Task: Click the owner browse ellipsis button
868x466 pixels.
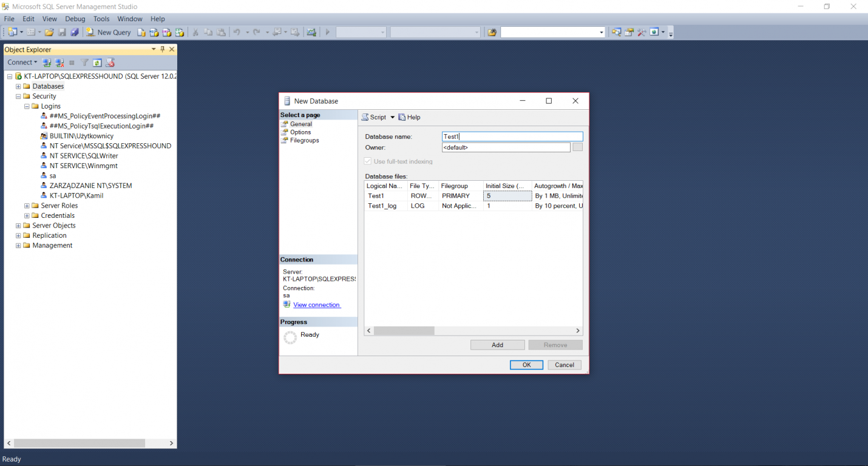Action: [x=577, y=147]
